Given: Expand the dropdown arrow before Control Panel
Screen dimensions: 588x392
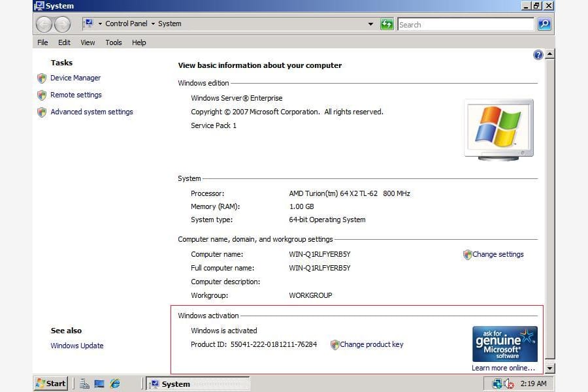Looking at the screenshot, I should tap(100, 24).
